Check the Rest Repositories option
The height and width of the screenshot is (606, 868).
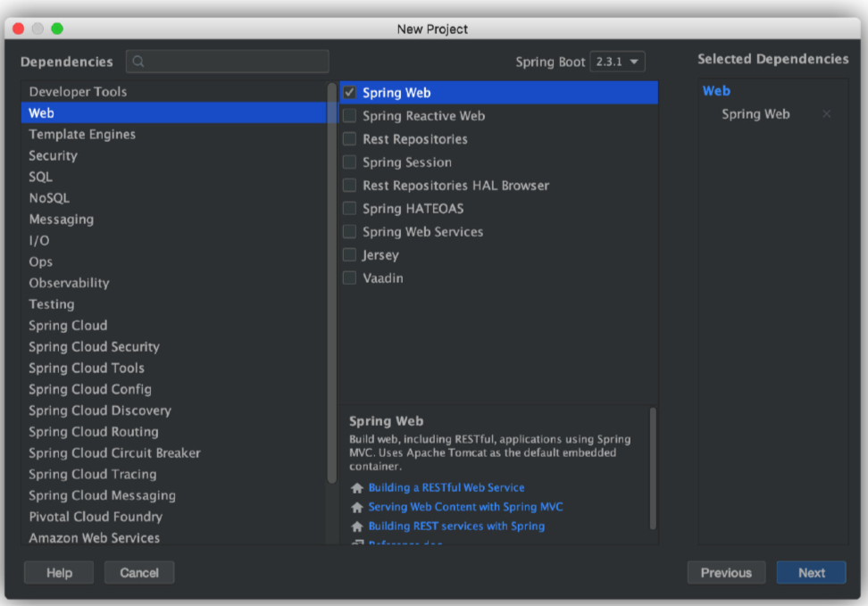pos(349,139)
